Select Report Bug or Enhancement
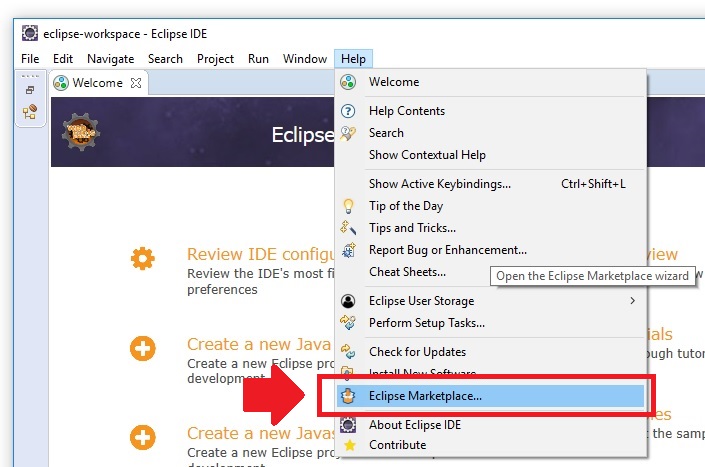The image size is (705, 467). coord(491,250)
